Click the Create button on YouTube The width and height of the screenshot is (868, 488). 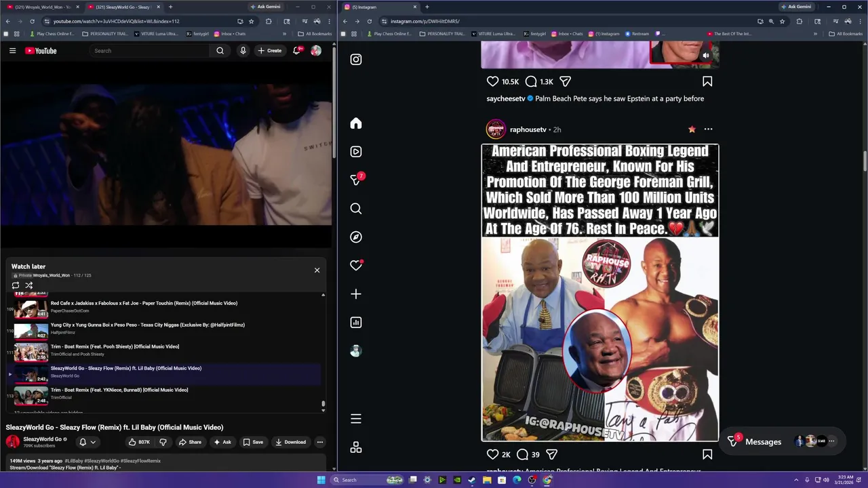269,51
